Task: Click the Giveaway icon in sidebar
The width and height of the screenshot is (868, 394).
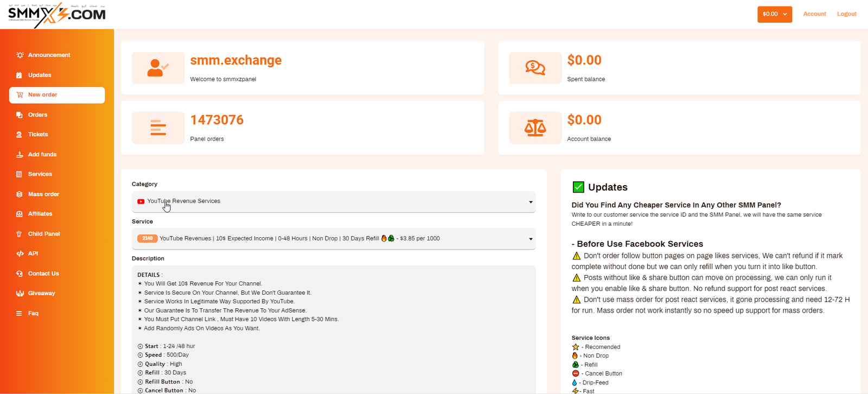Action: (20, 294)
